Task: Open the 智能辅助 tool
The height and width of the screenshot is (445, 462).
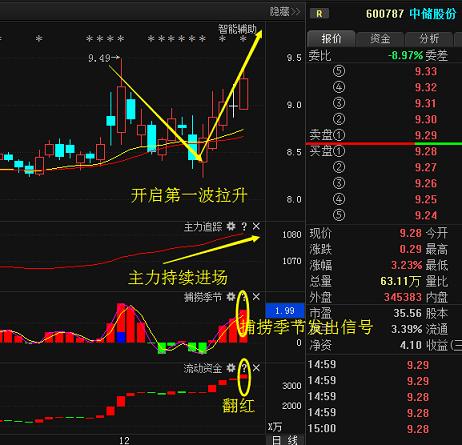Action: [237, 29]
